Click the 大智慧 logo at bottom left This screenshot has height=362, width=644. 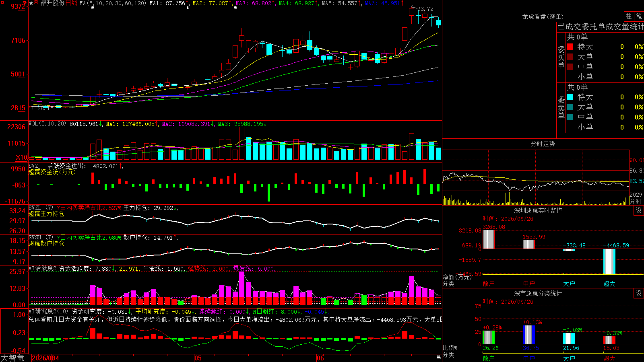click(12, 358)
